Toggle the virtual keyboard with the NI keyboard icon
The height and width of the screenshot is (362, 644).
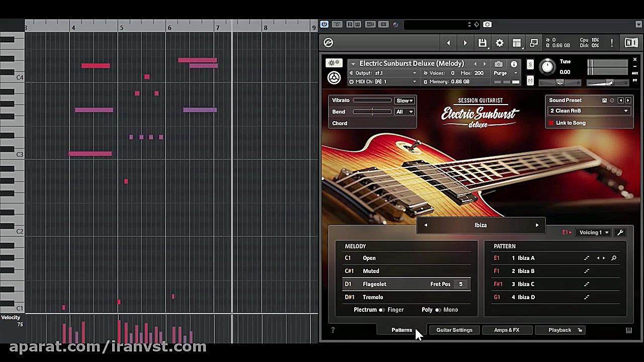click(x=632, y=43)
